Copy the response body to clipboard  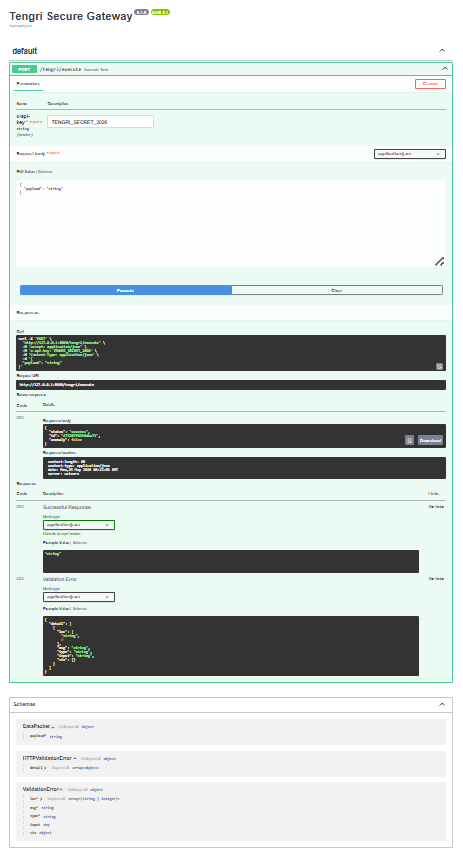[x=409, y=440]
